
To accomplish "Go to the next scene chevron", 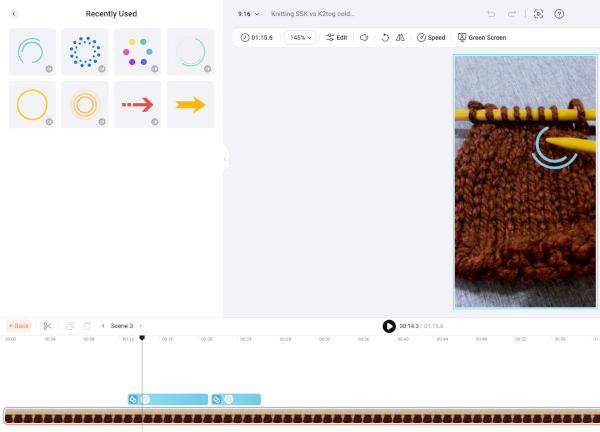I will 140,326.
